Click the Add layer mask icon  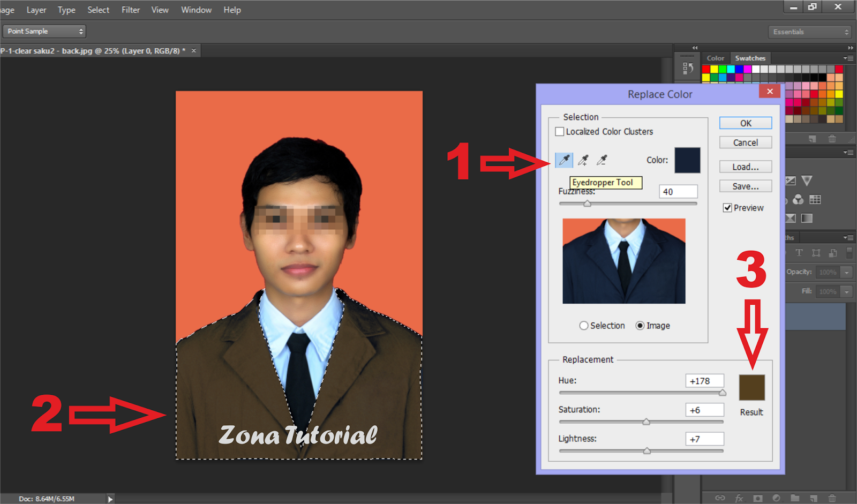(757, 498)
